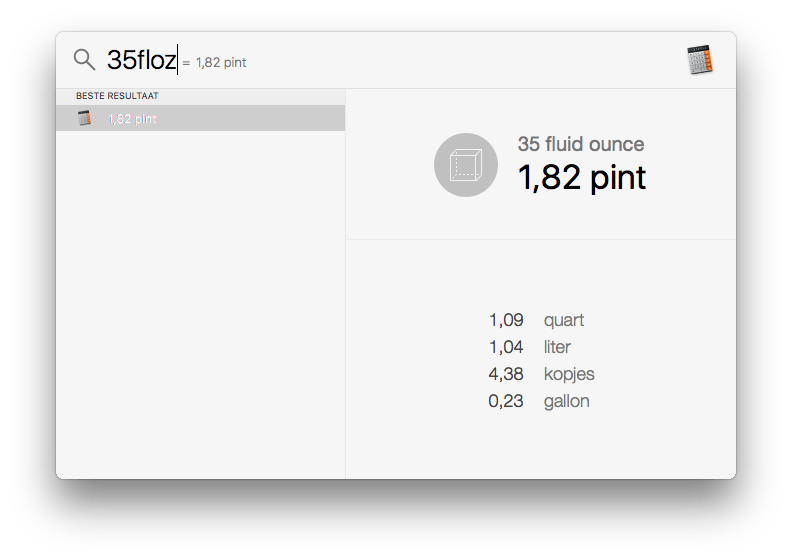Click the 1,04 liter value

[506, 348]
